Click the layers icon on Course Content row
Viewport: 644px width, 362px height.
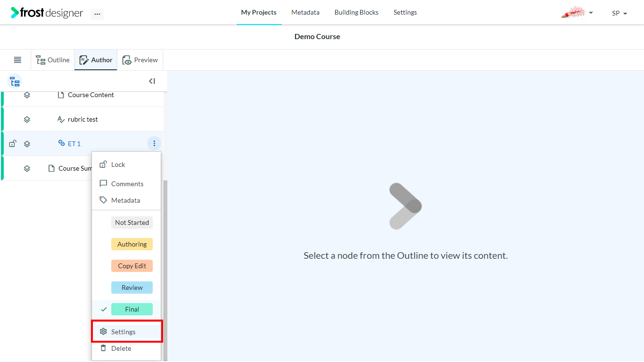click(x=27, y=95)
